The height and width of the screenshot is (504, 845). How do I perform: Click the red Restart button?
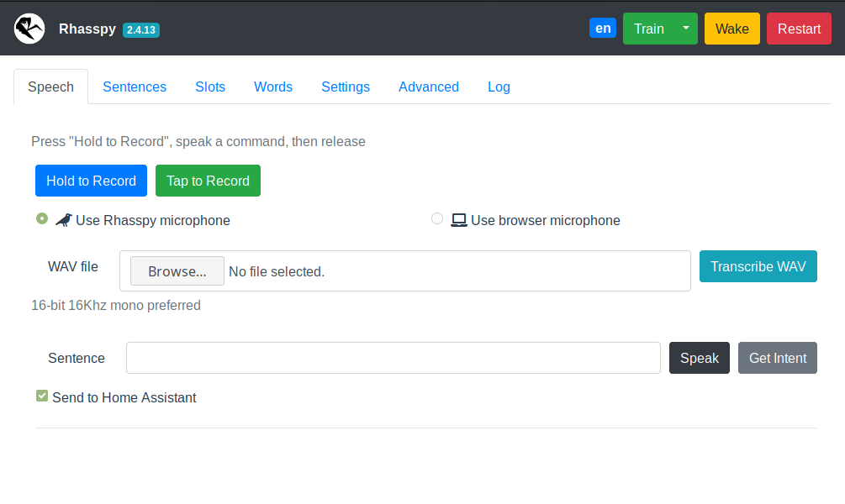[x=799, y=29]
